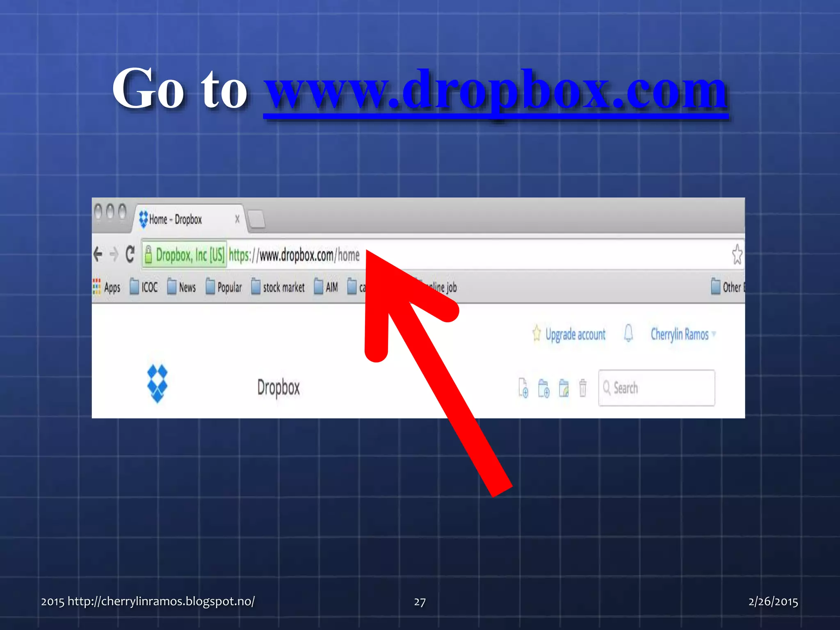Reload the page with the refresh icon
The height and width of the screenshot is (630, 840).
[130, 254]
